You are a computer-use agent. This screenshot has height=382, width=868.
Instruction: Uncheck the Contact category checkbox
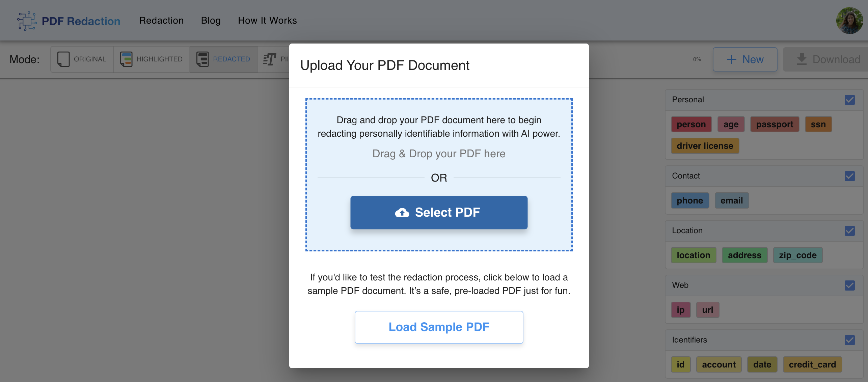point(850,176)
